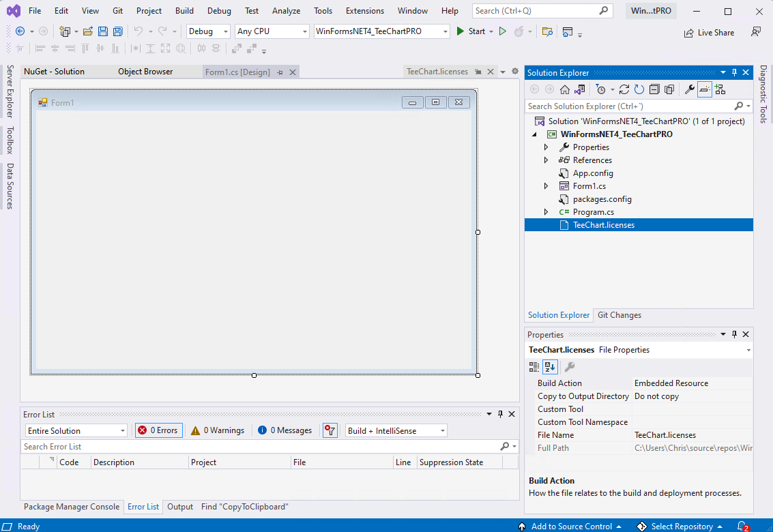
Task: Toggle the 0 Errors filter
Action: coord(159,430)
